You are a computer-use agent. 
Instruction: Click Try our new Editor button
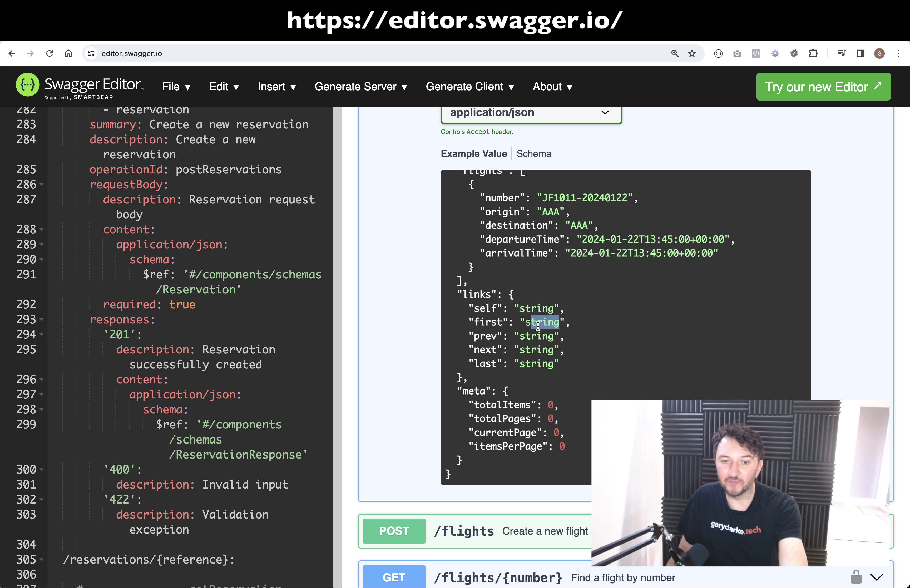tap(823, 87)
